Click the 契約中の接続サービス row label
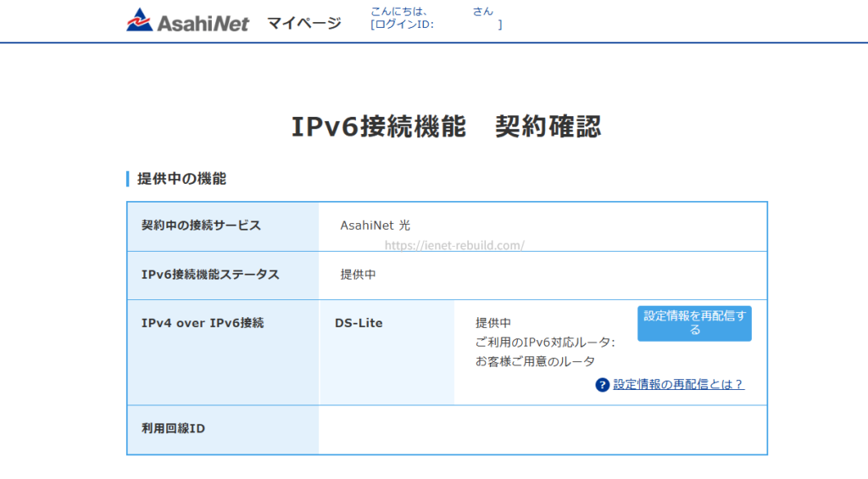 [201, 226]
